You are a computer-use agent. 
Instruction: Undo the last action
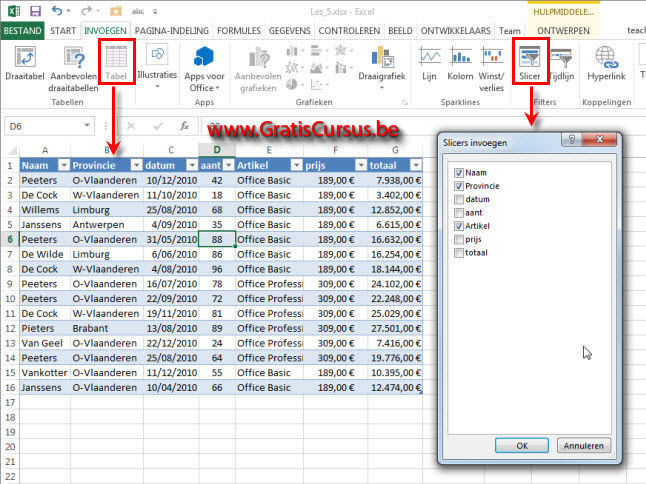click(x=57, y=11)
